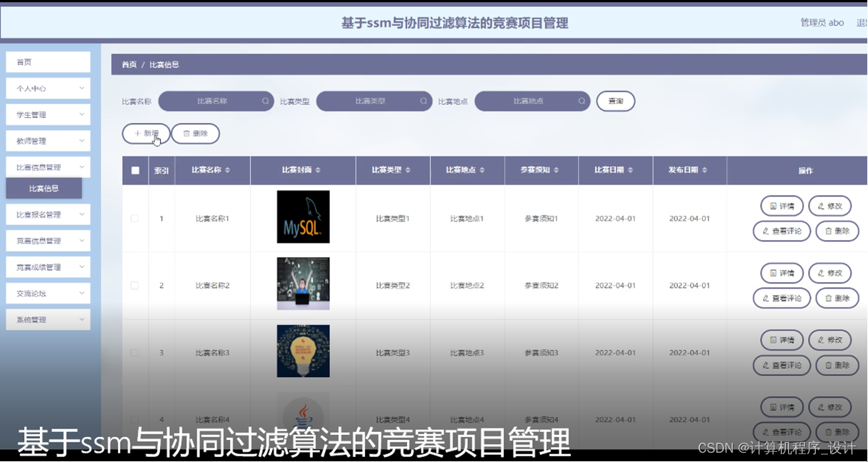Click 删除 for row 比赛名称1

tap(837, 231)
